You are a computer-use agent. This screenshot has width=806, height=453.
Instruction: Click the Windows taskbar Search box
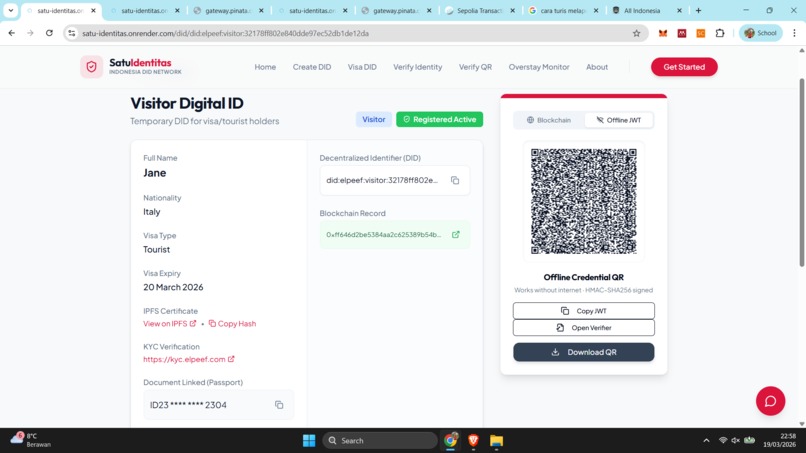point(380,441)
